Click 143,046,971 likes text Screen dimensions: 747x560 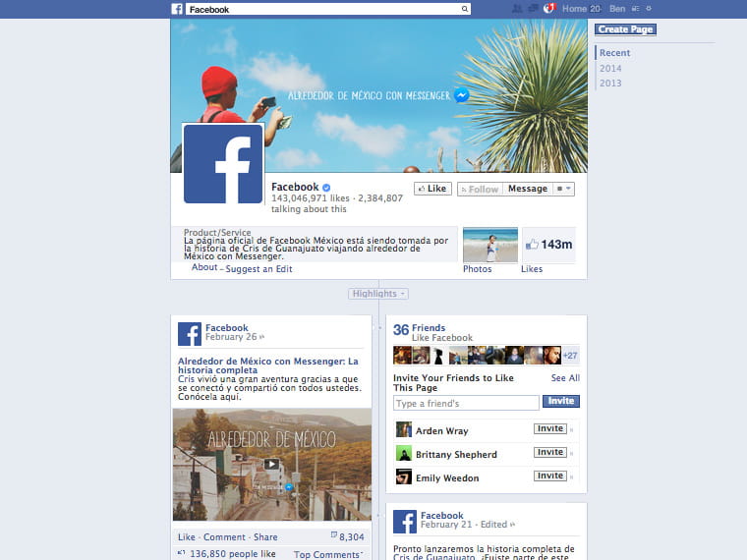(311, 198)
